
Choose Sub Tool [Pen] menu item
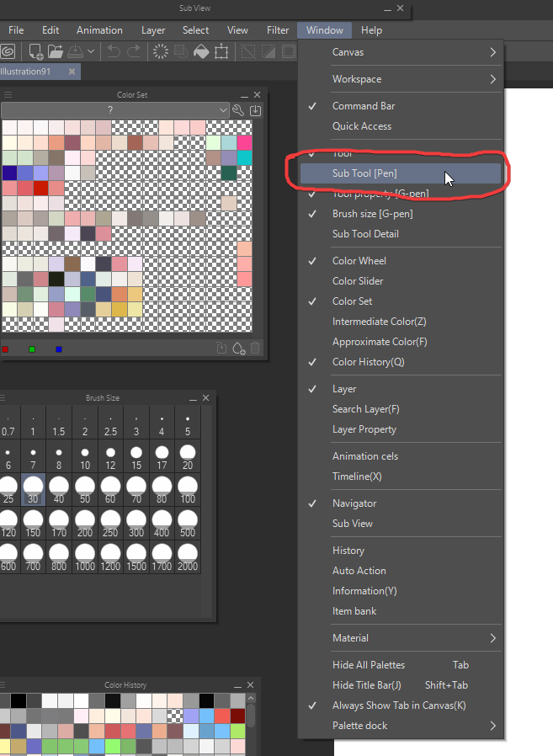(x=401, y=173)
